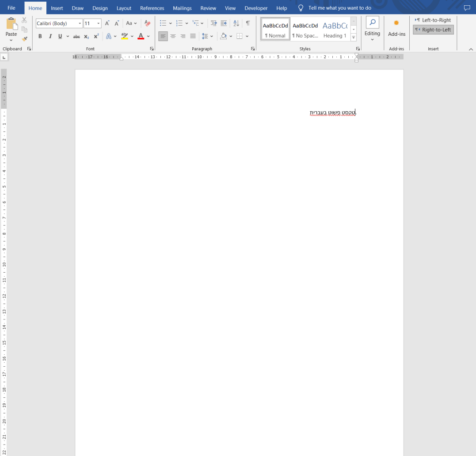
Task: Increase paragraph indent
Action: (224, 23)
